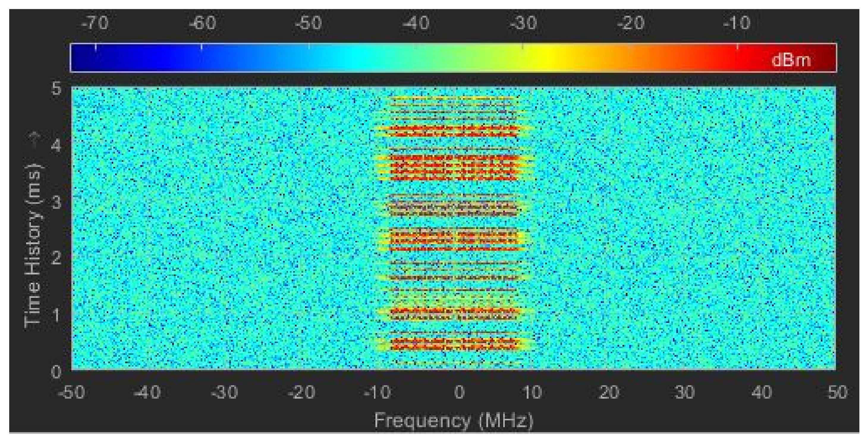
Task: Click the -50 colorbar tick label
Action: click(309, 23)
